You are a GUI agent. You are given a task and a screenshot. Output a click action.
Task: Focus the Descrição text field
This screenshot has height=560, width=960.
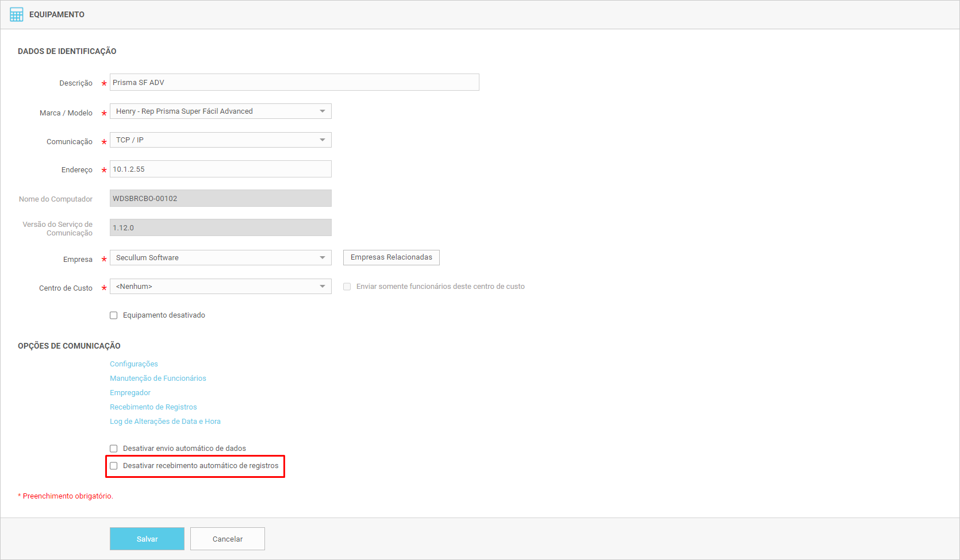tap(294, 83)
